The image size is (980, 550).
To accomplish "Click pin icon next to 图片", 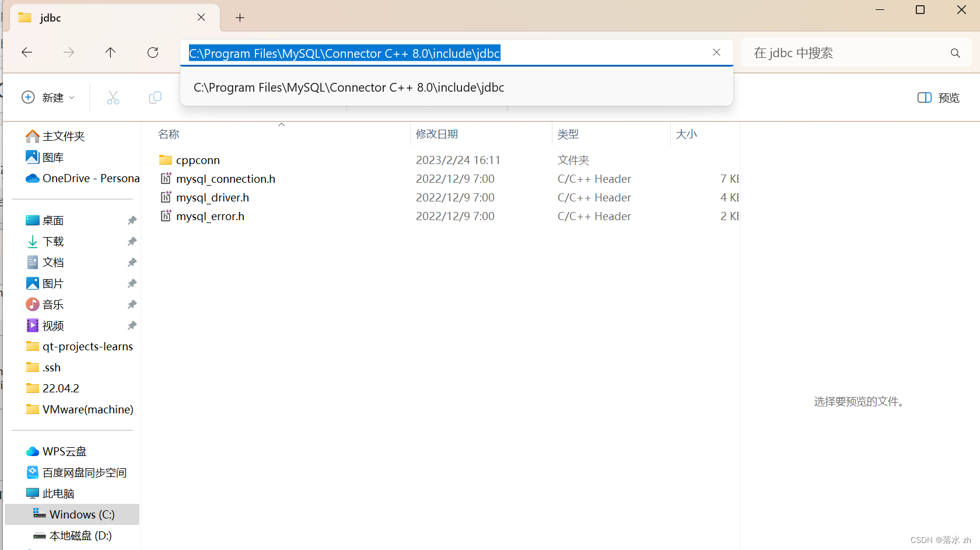I will pos(132,283).
